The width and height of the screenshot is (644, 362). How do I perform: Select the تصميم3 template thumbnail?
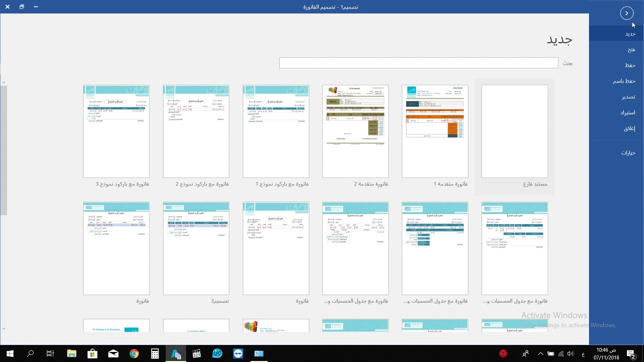coord(196,248)
